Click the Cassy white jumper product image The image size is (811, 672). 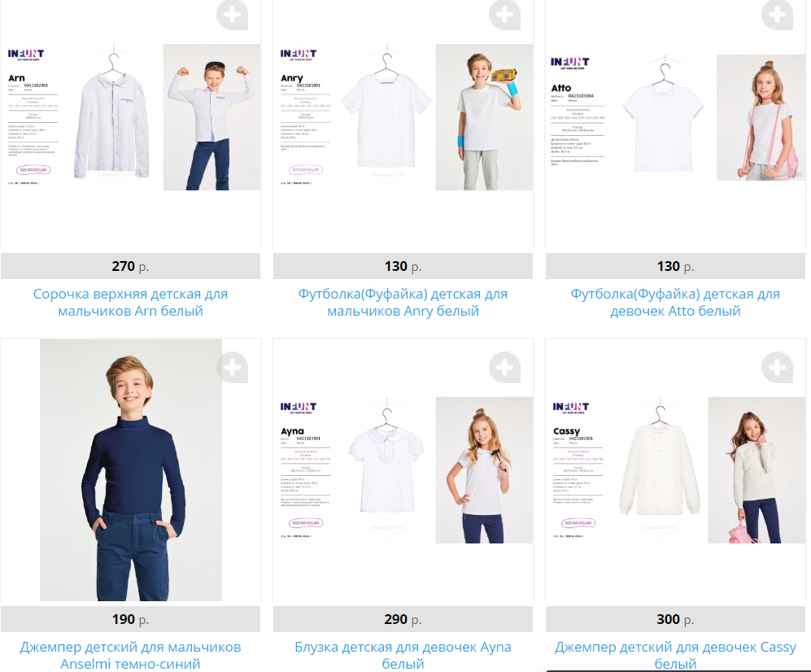(x=675, y=470)
